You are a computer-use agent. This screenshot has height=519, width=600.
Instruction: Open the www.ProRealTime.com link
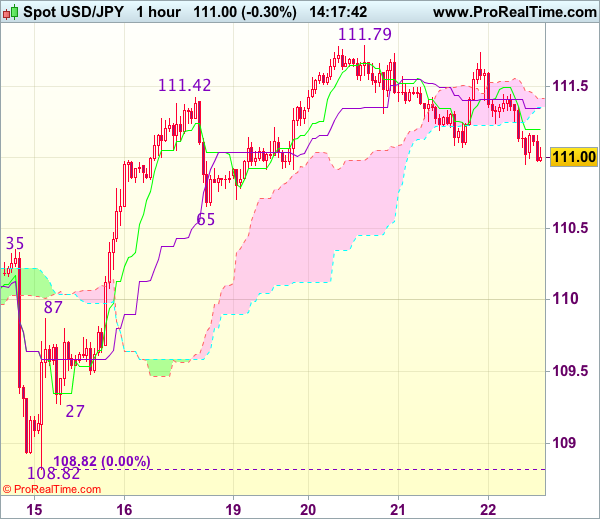click(515, 12)
